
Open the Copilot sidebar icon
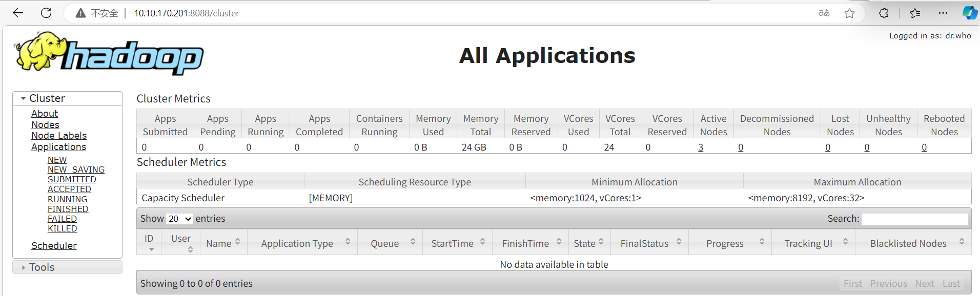(x=970, y=13)
